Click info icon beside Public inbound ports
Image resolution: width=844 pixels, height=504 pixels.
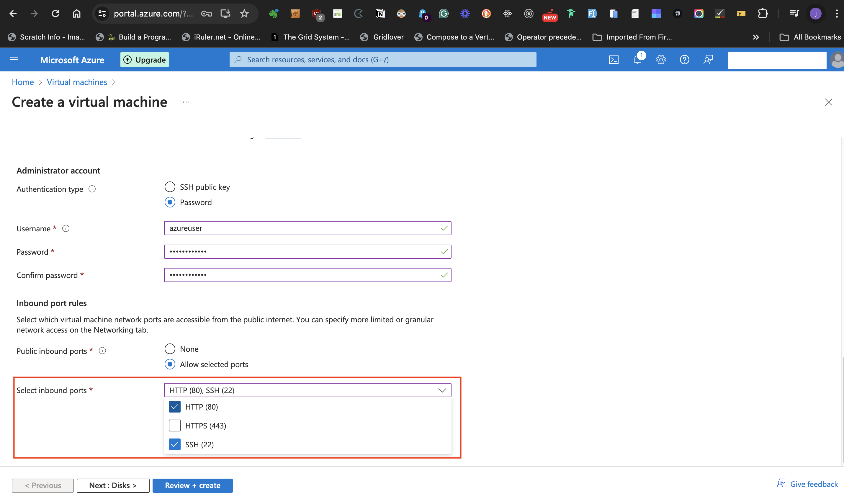102,351
